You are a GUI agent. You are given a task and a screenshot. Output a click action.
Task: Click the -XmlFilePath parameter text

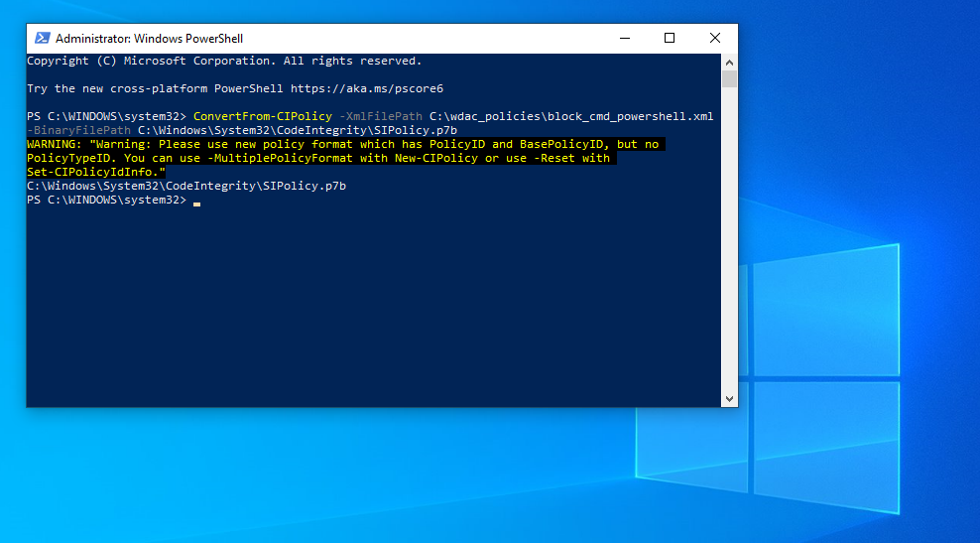pyautogui.click(x=381, y=116)
